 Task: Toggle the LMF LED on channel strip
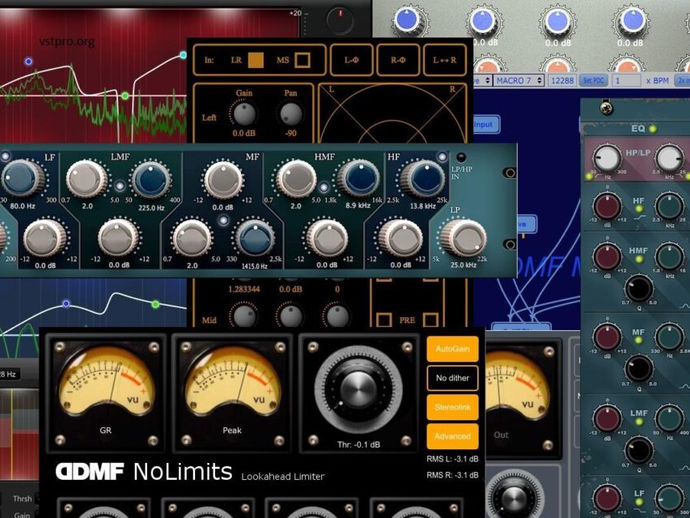point(639,422)
